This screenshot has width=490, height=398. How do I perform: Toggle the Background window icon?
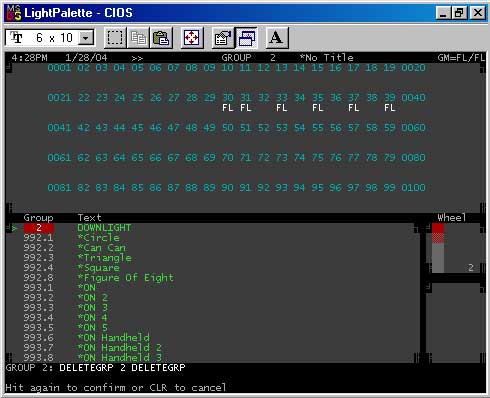tap(246, 38)
